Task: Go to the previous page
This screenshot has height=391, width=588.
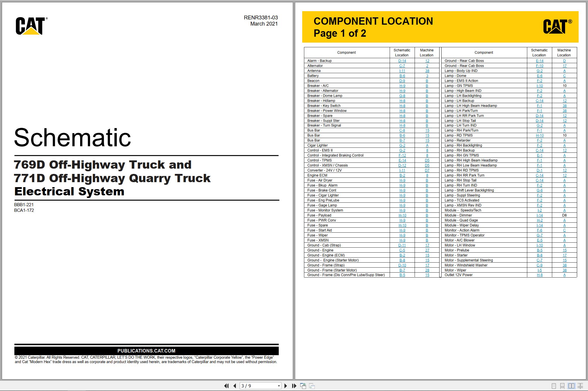Action: coord(235,386)
